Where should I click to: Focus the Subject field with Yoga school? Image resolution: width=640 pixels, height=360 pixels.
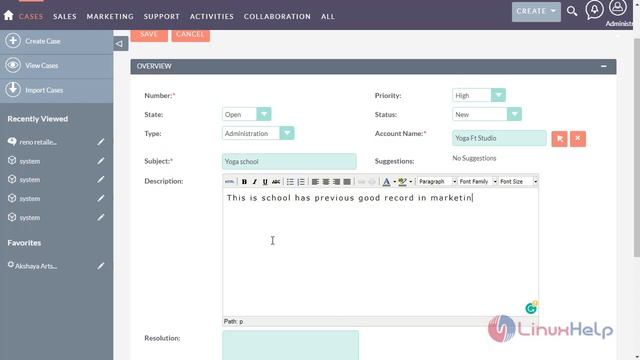click(289, 161)
